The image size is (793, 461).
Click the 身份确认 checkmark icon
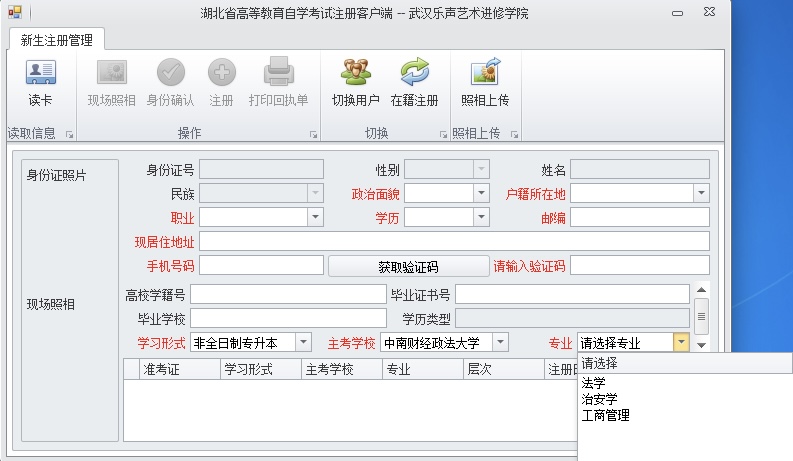(170, 72)
